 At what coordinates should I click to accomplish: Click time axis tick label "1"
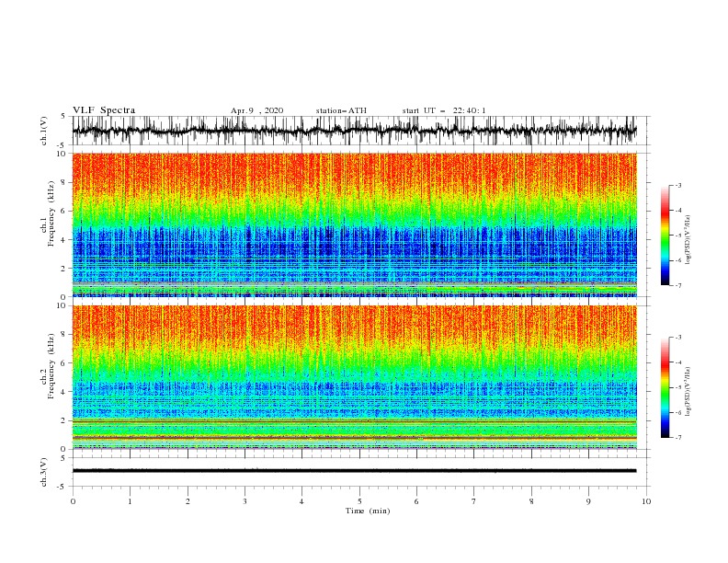(130, 501)
